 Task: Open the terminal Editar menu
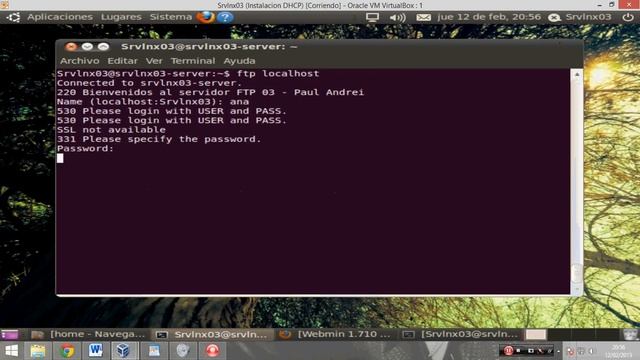point(122,61)
